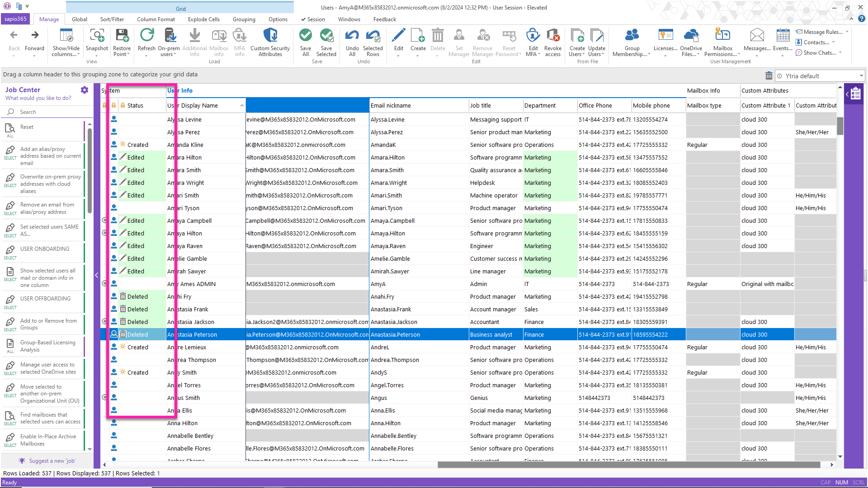868x488 pixels.
Task: Expand the Column Format dropdown
Action: [156, 19]
